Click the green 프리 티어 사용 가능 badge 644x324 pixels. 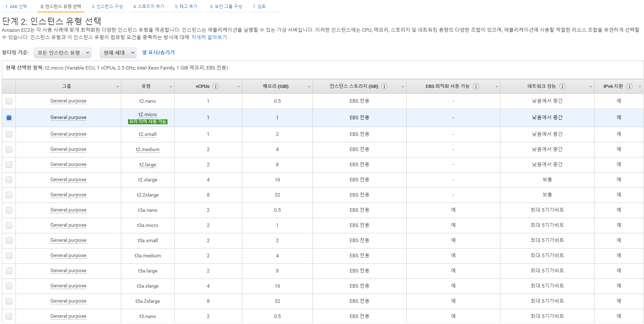coord(148,122)
